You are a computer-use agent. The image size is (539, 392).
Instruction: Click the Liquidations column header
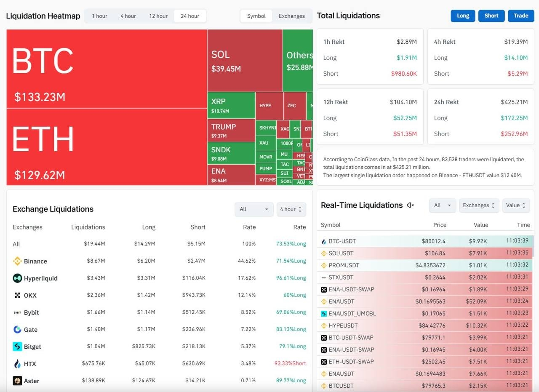pos(88,227)
